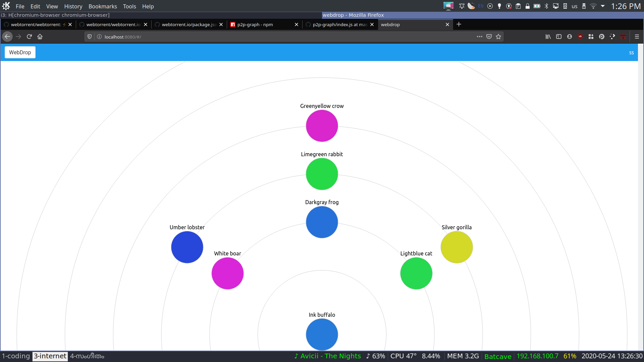Toggle the CORS Everywhere extension

(623, 37)
